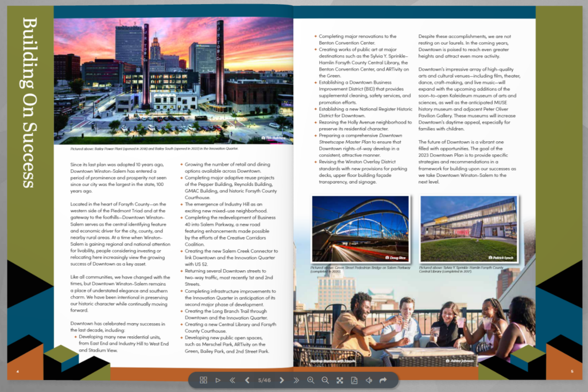Image resolution: width=588 pixels, height=392 pixels.
Task: Go to the previous page
Action: click(247, 380)
